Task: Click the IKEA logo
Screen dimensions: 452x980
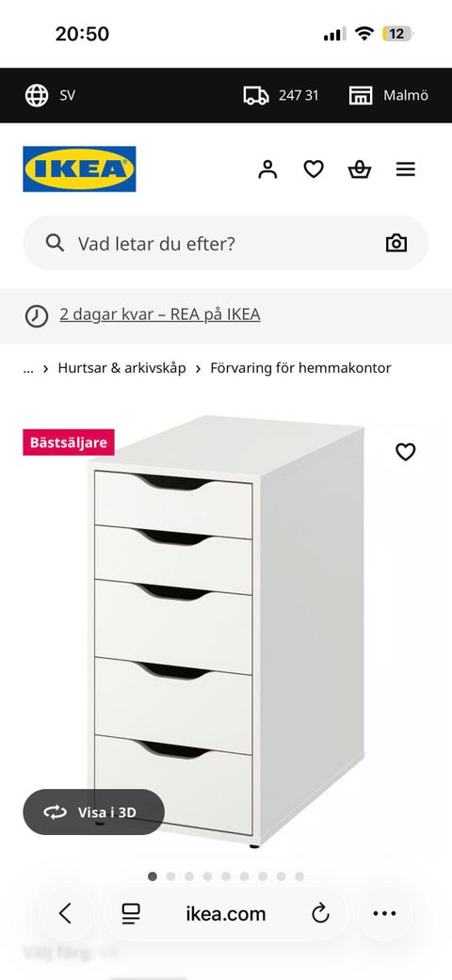Action: (79, 169)
